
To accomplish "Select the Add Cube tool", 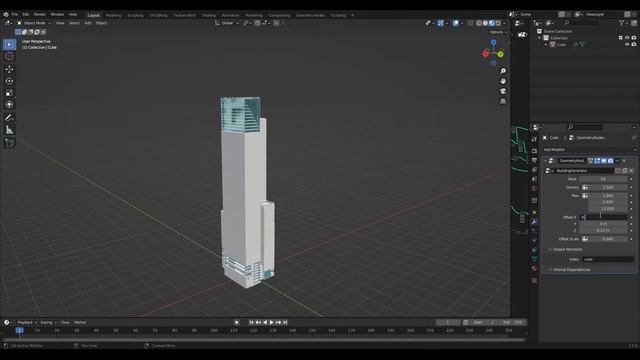I will [x=9, y=143].
